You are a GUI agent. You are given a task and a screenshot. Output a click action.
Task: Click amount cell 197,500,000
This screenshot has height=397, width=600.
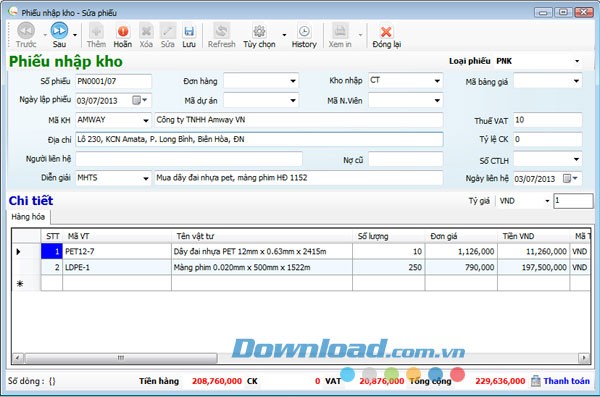(x=533, y=267)
